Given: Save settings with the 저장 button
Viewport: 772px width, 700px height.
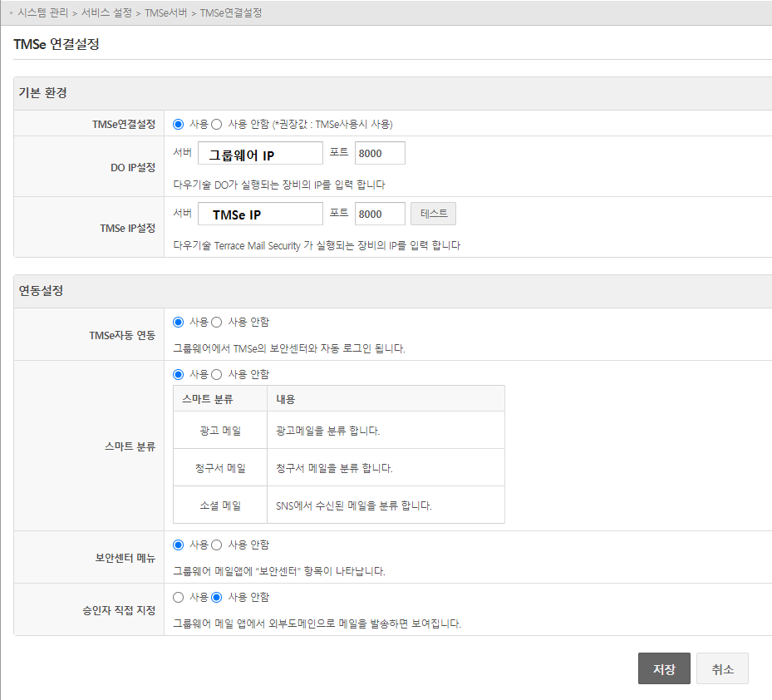Looking at the screenshot, I should pos(664,668).
